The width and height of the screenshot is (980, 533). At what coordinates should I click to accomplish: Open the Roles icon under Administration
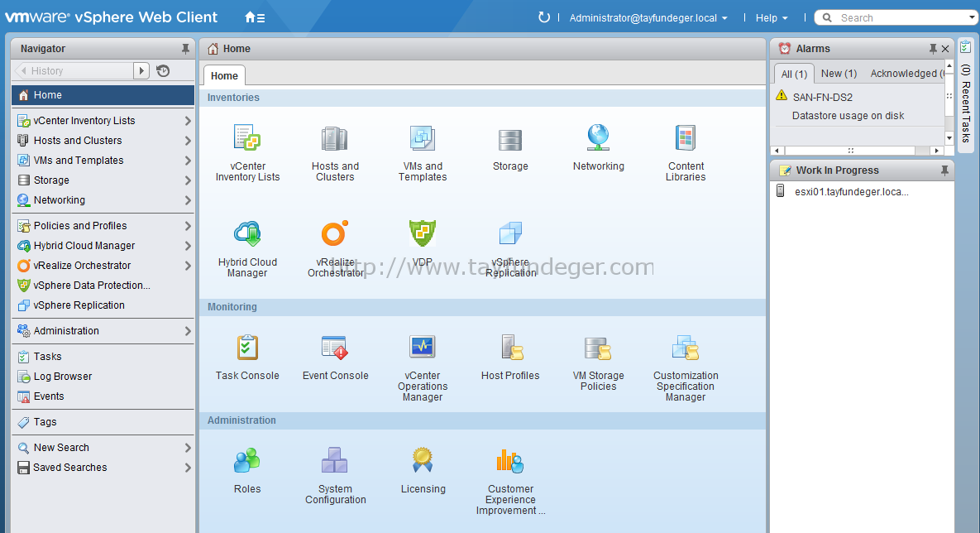[x=247, y=460]
